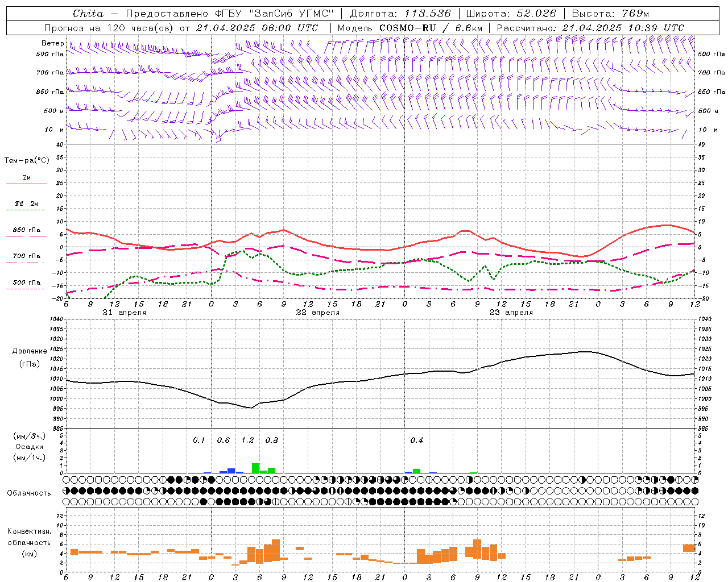
Task: Click the "(мм/3ч.)" precipitation unit label
Action: tap(30, 436)
